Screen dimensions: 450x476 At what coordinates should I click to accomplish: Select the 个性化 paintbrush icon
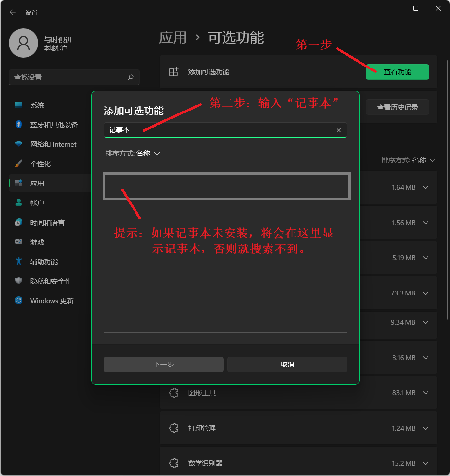tap(19, 164)
